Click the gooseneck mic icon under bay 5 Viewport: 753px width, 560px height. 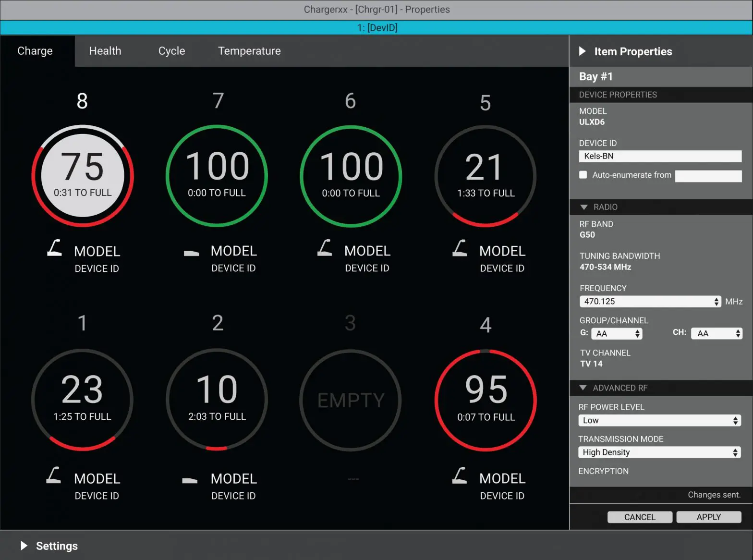(460, 248)
